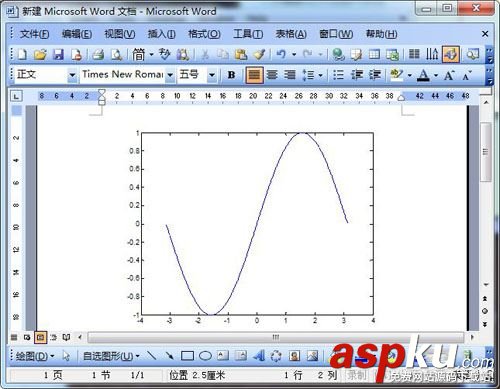Insert Excel worksheet icon
Viewport: 500px width, 389px height.
[x=392, y=54]
